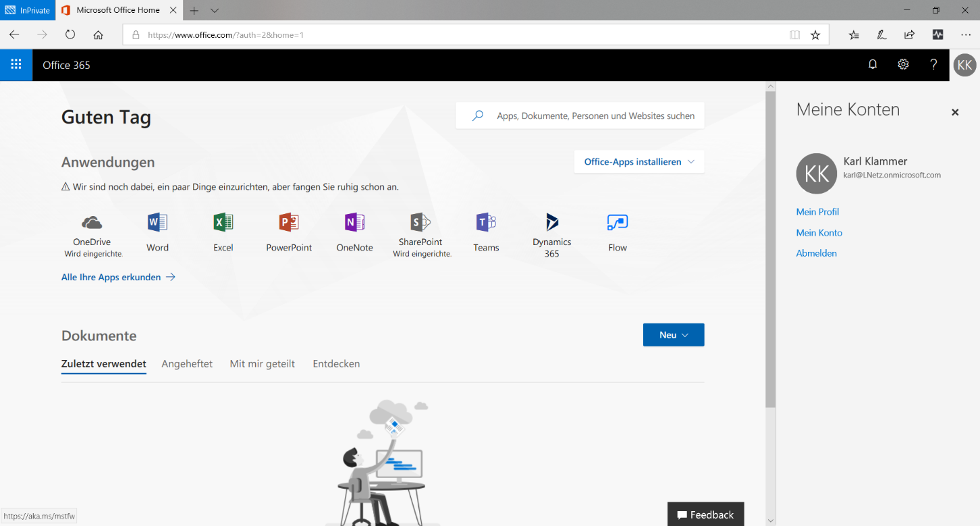Add notes with the pen icon
The height and width of the screenshot is (526, 980).
point(881,34)
